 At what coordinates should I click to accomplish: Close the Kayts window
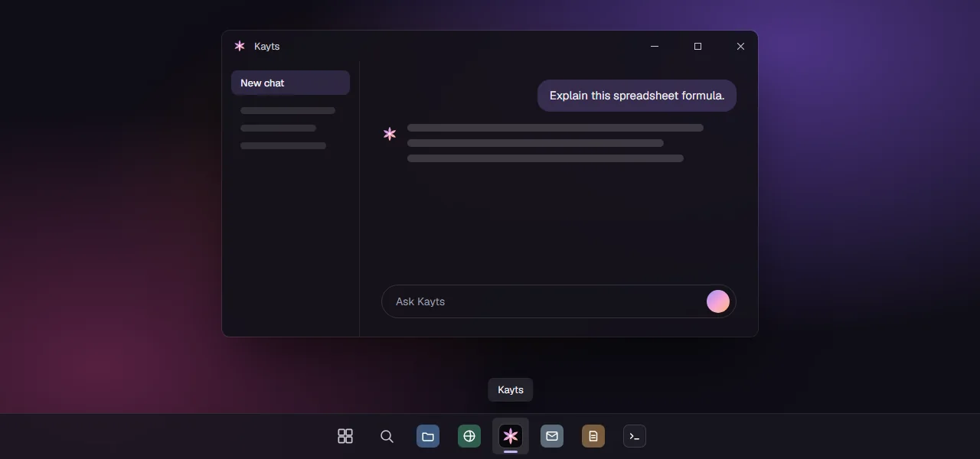[x=740, y=46]
